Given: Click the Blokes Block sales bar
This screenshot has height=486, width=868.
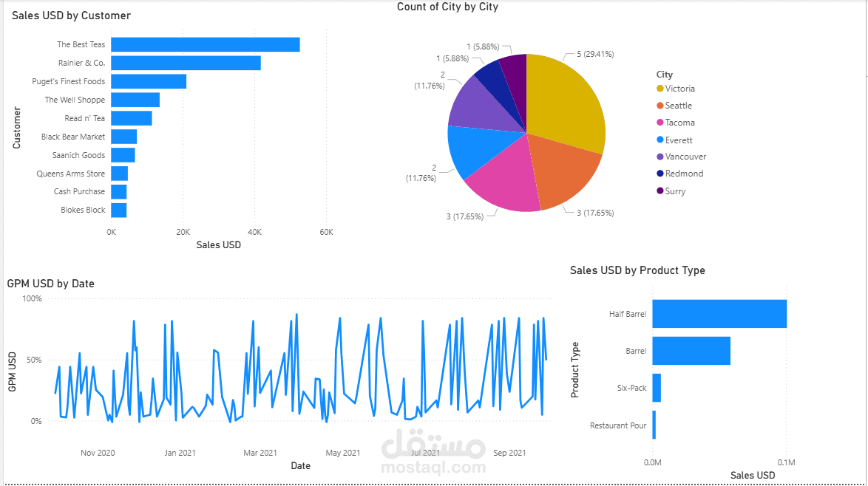Looking at the screenshot, I should point(118,210).
